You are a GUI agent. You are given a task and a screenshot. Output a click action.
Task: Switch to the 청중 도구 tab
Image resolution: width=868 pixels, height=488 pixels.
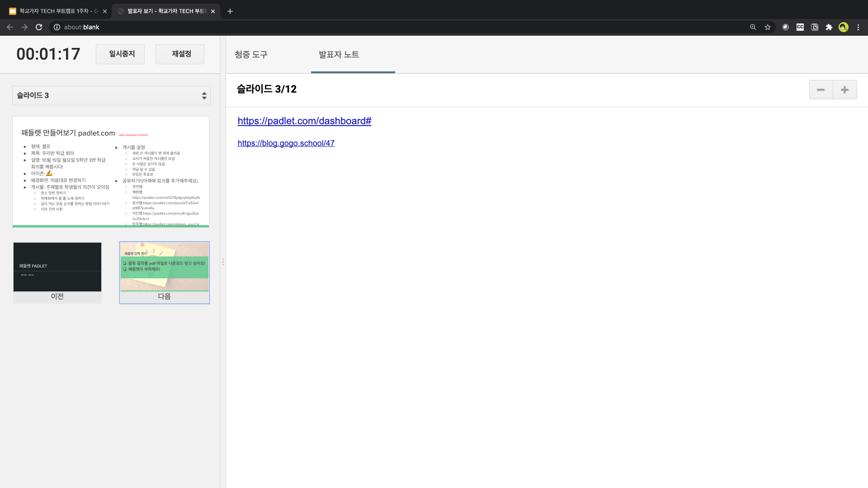[x=251, y=55]
